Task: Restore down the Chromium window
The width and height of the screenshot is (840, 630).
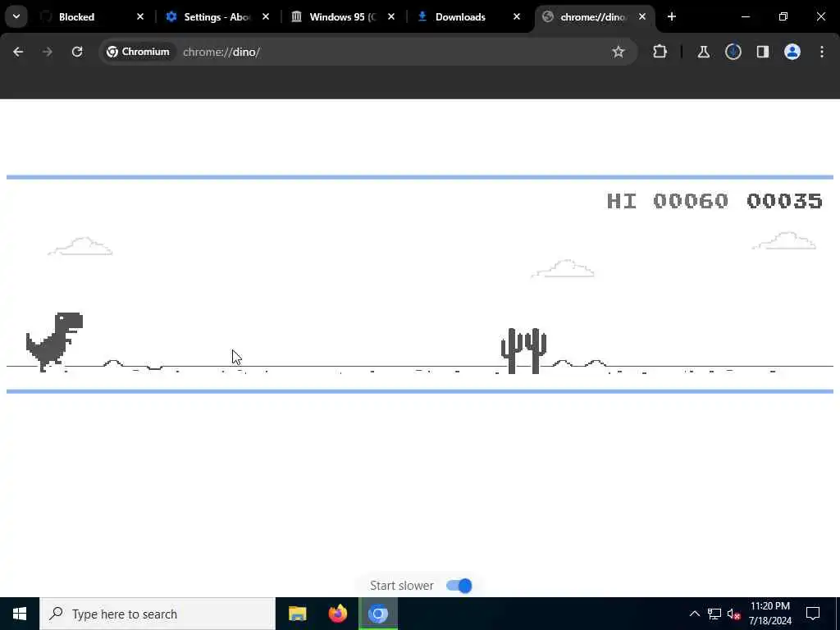Action: (x=783, y=16)
